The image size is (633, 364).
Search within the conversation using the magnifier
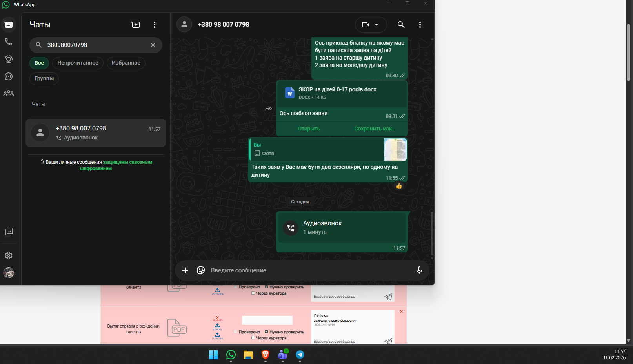[x=401, y=25]
